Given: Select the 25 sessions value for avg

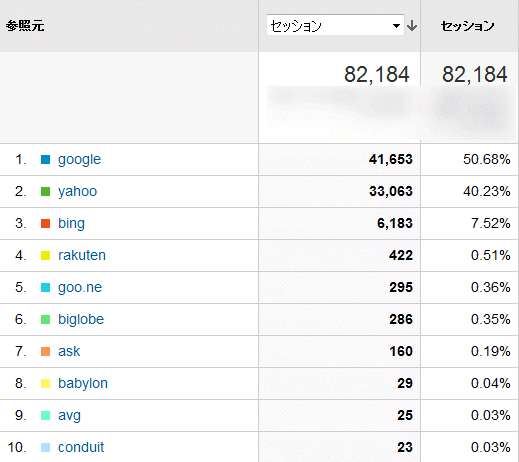Looking at the screenshot, I should tap(405, 416).
